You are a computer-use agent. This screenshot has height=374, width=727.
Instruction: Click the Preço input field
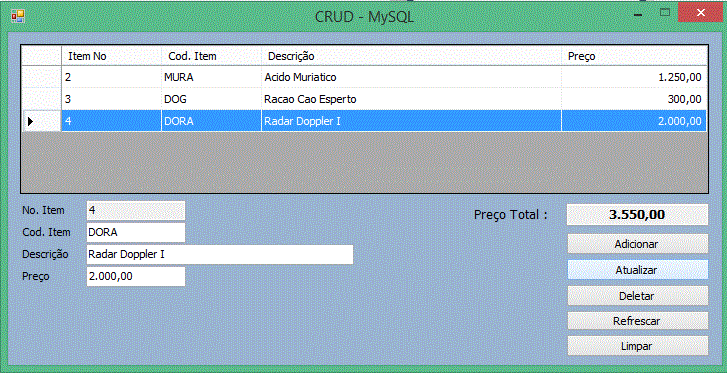[136, 277]
